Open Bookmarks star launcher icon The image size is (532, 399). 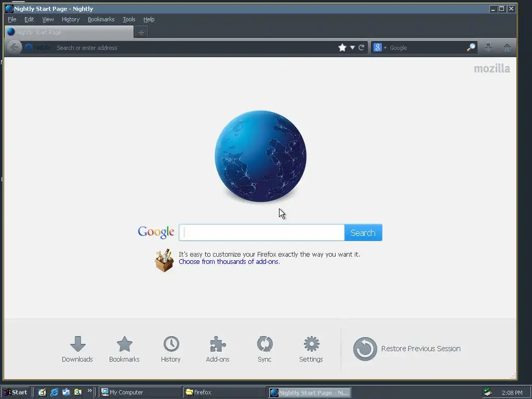click(x=124, y=349)
